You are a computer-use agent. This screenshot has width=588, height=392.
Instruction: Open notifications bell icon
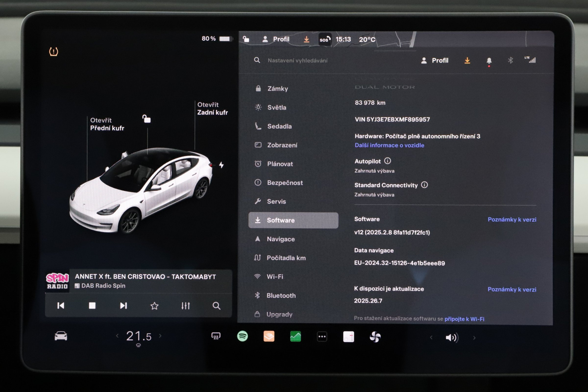point(489,61)
